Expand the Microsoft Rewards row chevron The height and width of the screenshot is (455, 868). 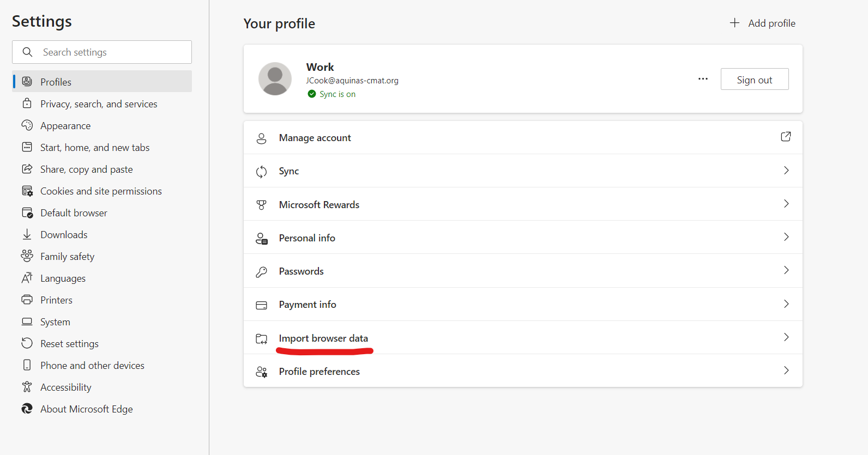786,204
